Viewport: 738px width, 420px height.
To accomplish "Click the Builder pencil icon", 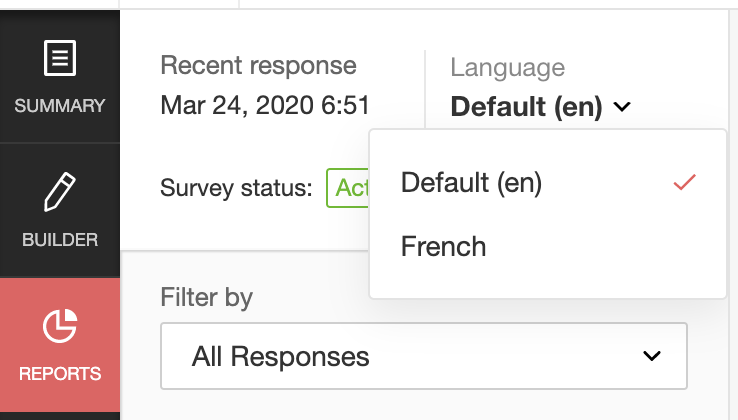I will tap(60, 192).
